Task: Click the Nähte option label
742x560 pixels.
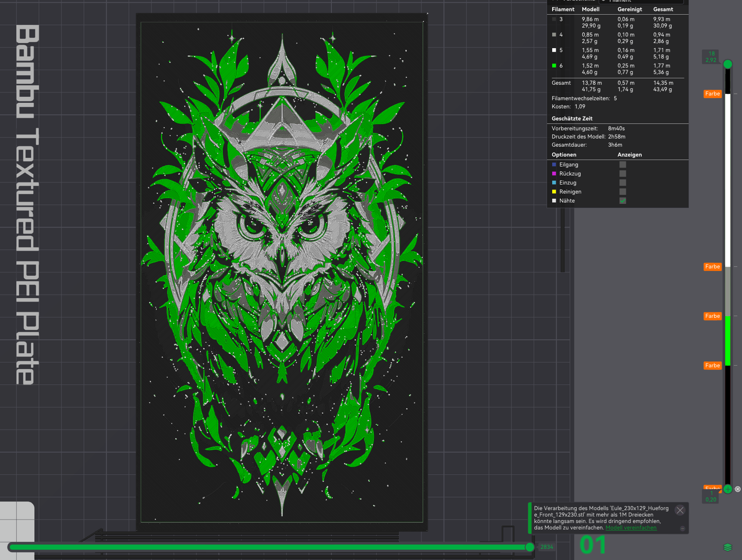Action: coord(567,201)
